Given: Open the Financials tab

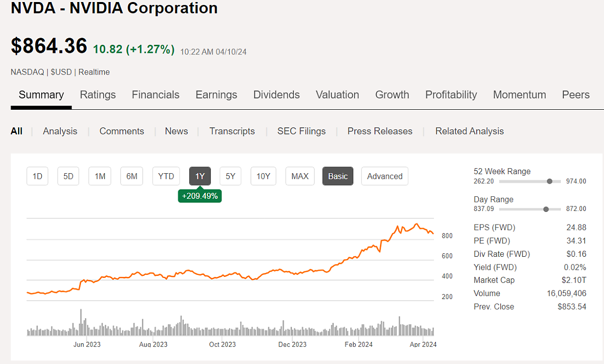Looking at the screenshot, I should (x=156, y=95).
